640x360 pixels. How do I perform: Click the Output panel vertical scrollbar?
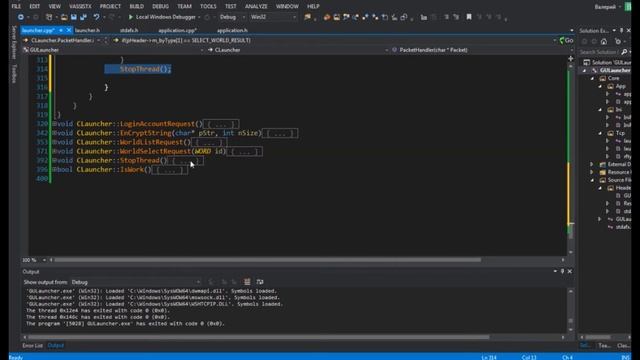(570, 311)
